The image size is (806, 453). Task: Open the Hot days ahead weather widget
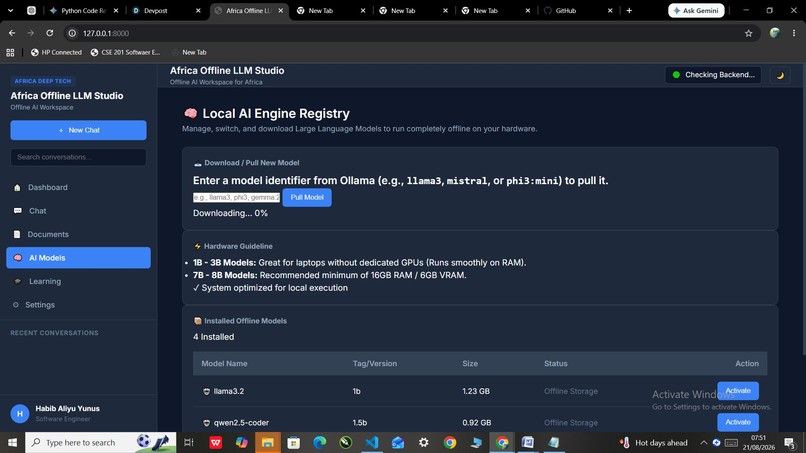[x=653, y=443]
